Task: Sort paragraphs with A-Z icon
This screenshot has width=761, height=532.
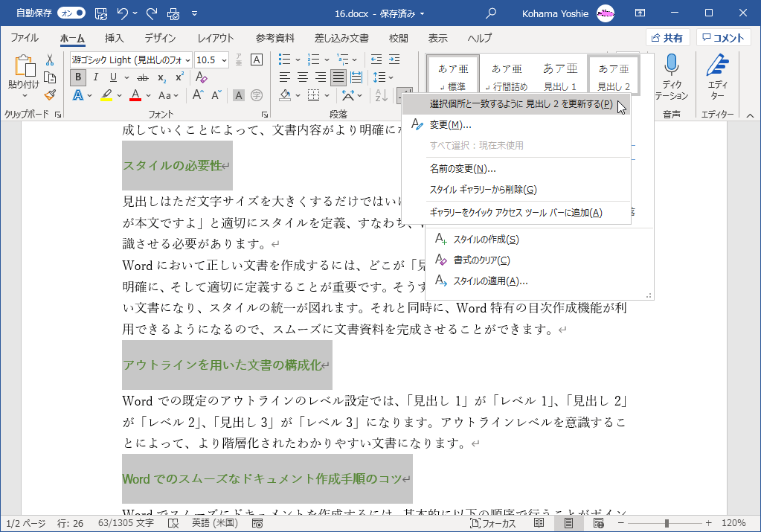Action: tap(382, 95)
